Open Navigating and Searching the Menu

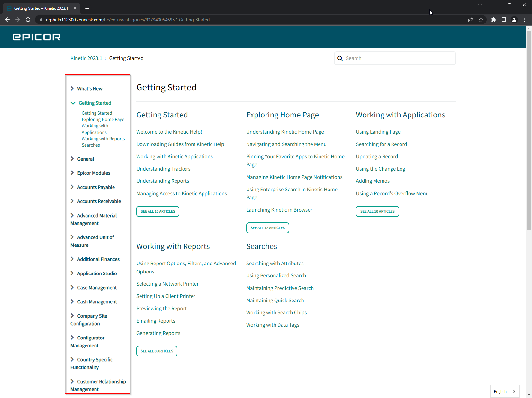coord(286,144)
